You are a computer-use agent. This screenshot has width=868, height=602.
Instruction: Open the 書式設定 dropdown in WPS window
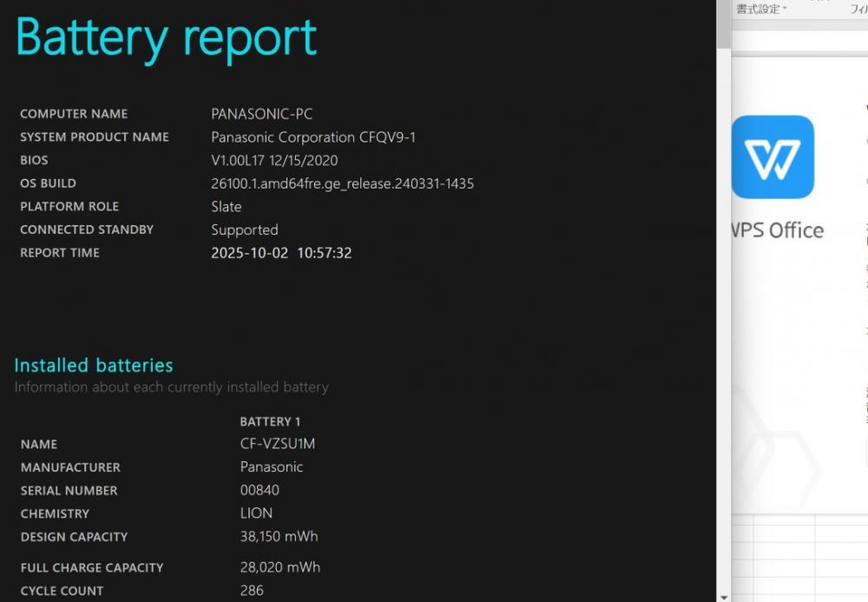pos(761,9)
